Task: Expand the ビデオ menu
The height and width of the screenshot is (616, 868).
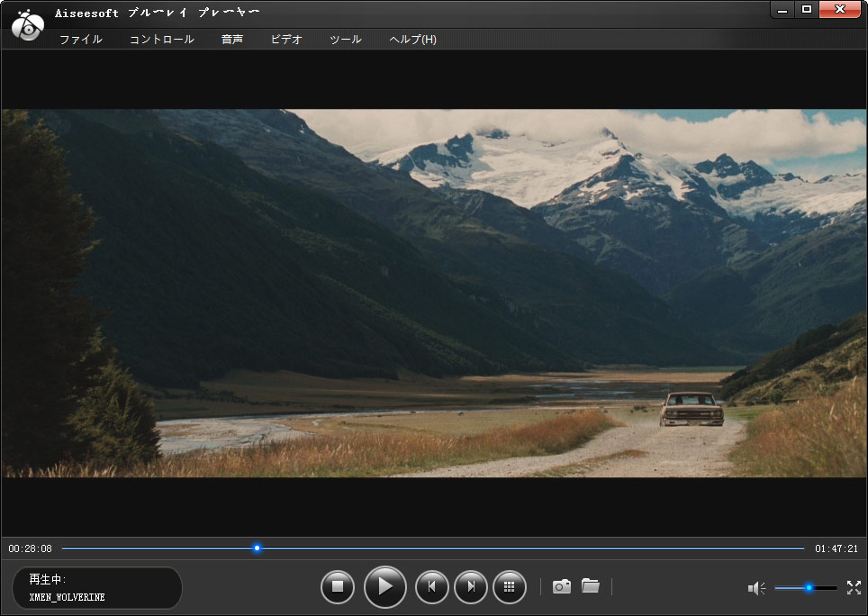Action: [286, 40]
